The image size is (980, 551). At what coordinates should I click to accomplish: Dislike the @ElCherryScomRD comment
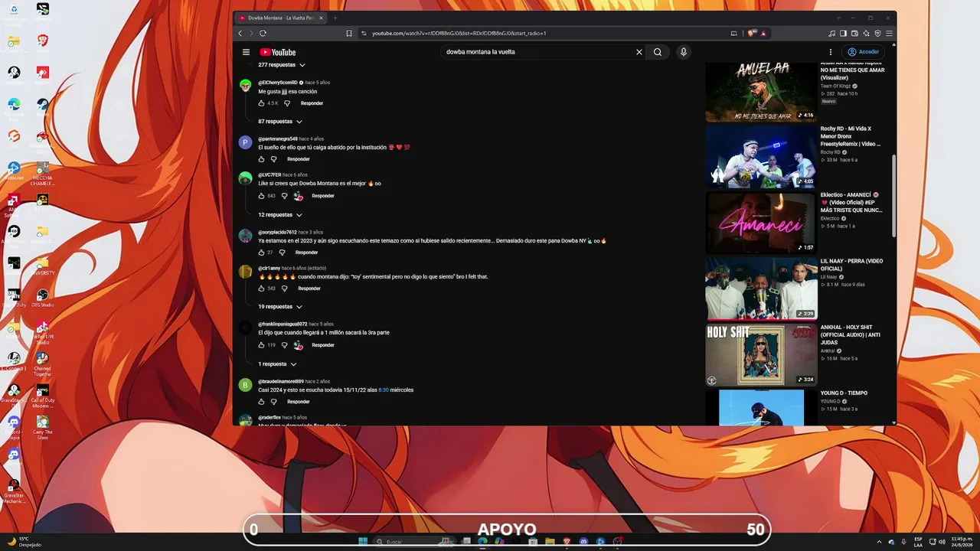click(287, 103)
